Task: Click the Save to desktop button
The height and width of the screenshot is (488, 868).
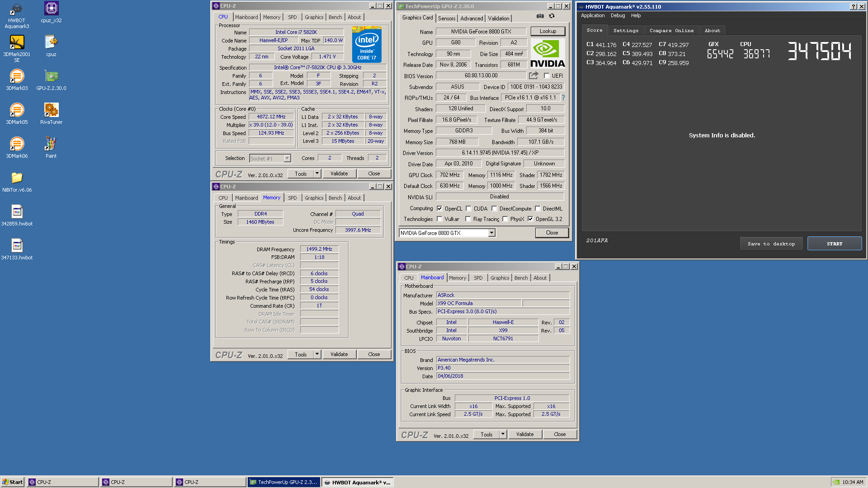Action: [x=771, y=244]
